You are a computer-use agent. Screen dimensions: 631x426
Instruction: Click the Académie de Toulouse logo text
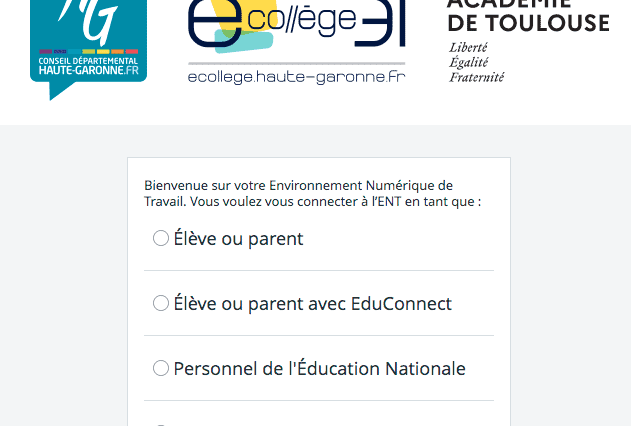528,40
